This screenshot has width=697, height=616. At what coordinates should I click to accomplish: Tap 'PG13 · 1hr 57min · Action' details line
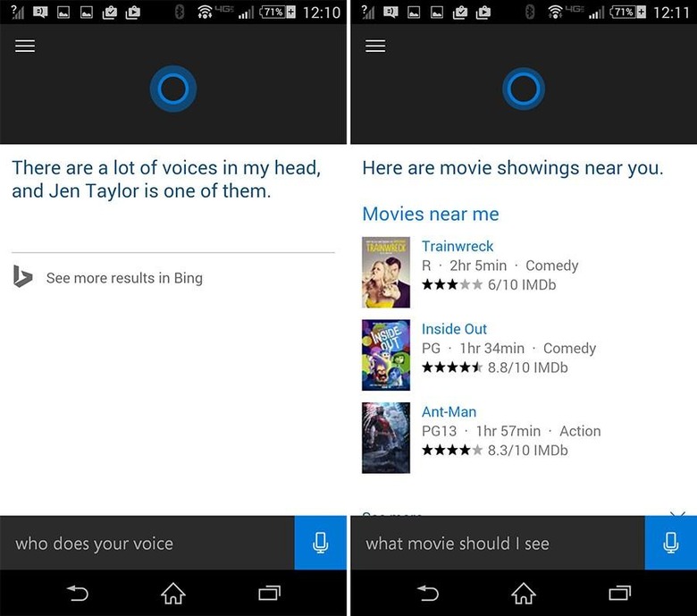click(511, 431)
